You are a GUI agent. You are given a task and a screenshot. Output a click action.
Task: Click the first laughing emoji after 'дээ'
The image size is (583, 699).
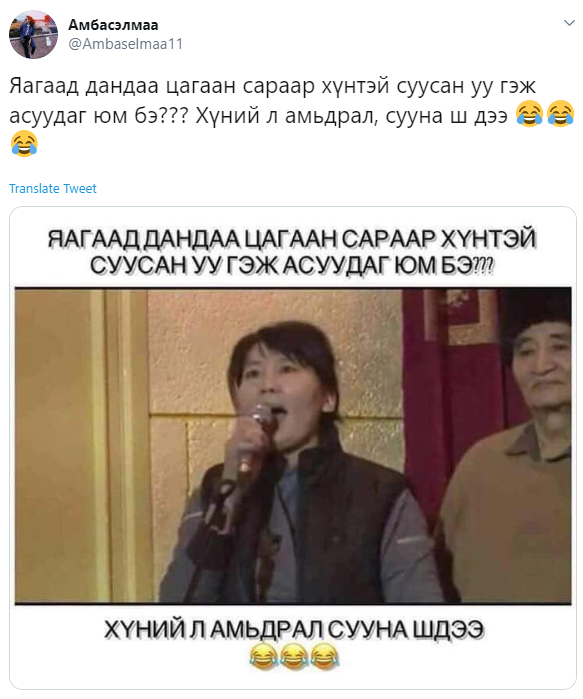click(x=529, y=114)
